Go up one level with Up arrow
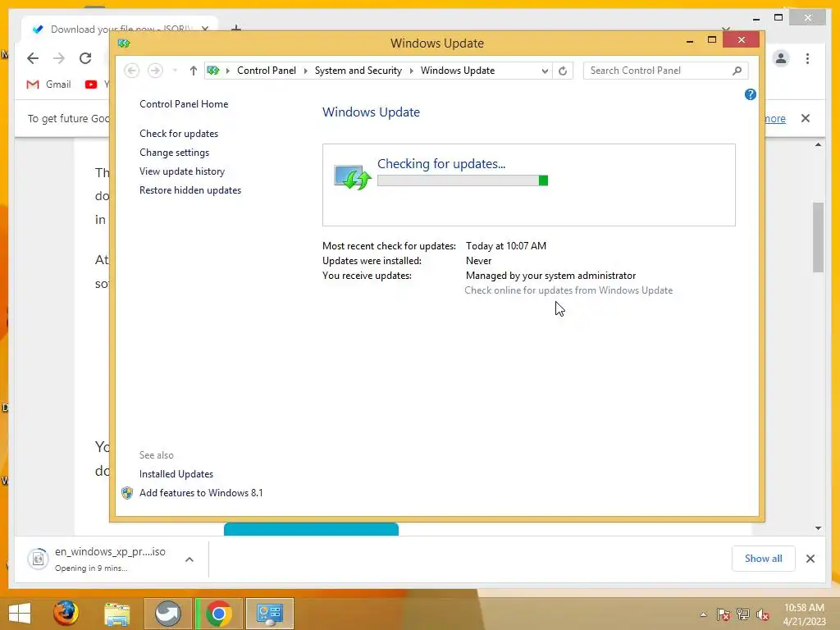 [194, 71]
